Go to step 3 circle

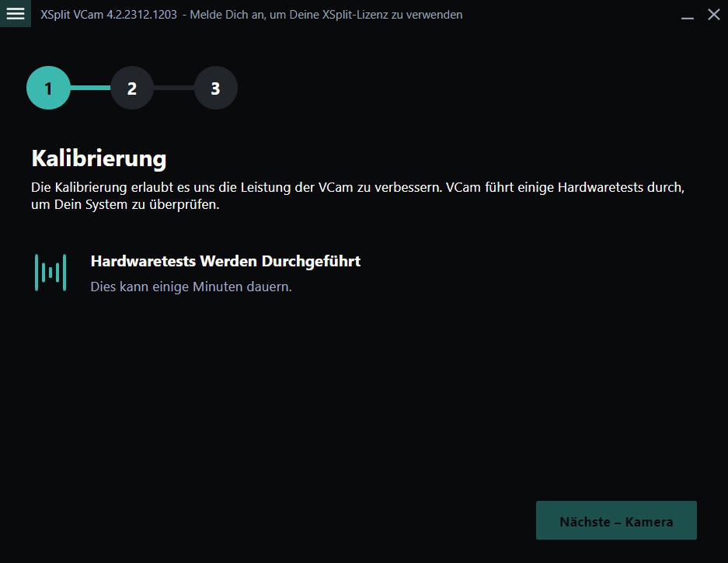pos(216,89)
